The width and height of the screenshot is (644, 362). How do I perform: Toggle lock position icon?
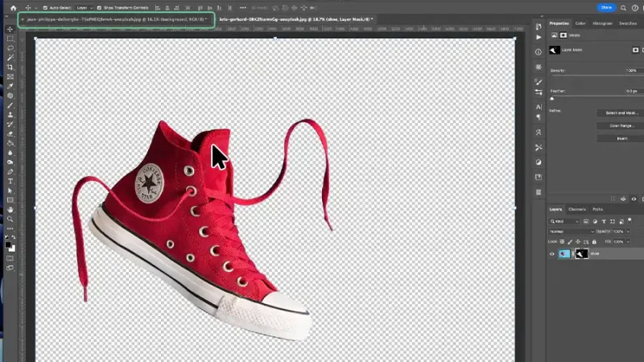pos(578,242)
